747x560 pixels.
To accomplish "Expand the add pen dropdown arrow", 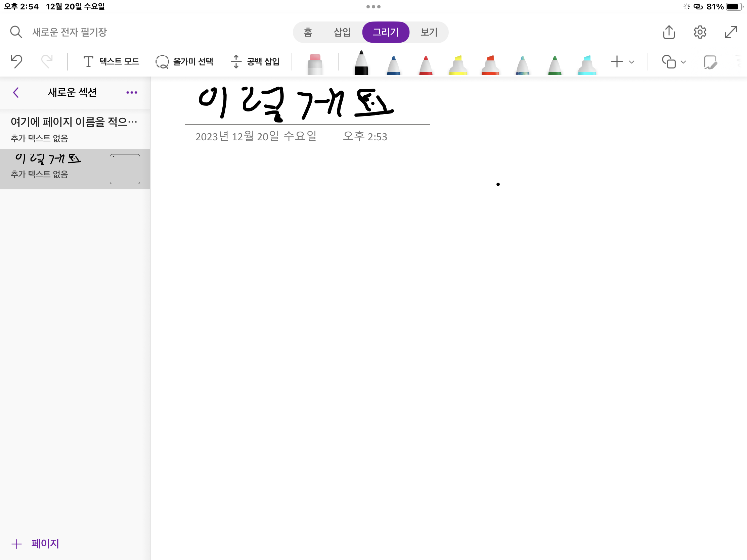I will point(631,62).
